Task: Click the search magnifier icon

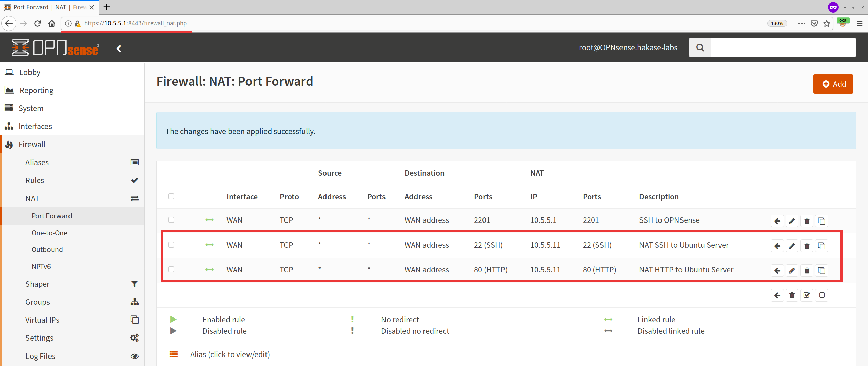Action: (700, 47)
